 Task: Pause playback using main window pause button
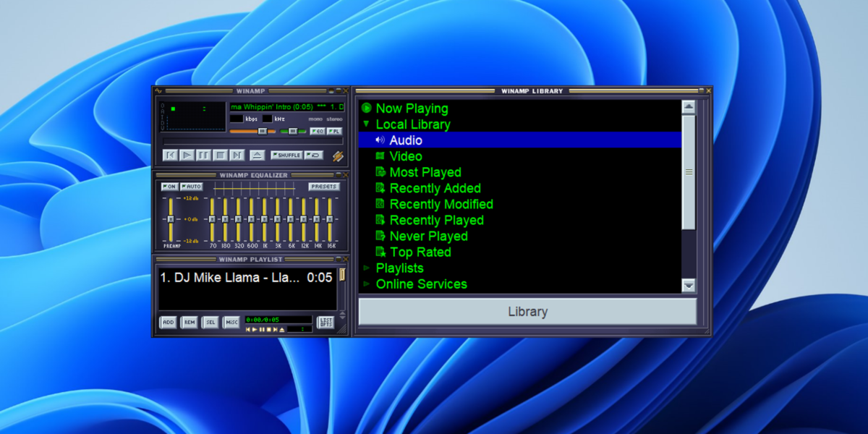pos(203,155)
